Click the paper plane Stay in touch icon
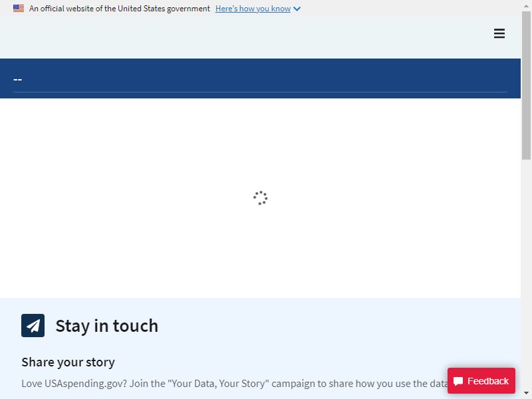Screen dimensions: 532x399 pyautogui.click(x=33, y=325)
